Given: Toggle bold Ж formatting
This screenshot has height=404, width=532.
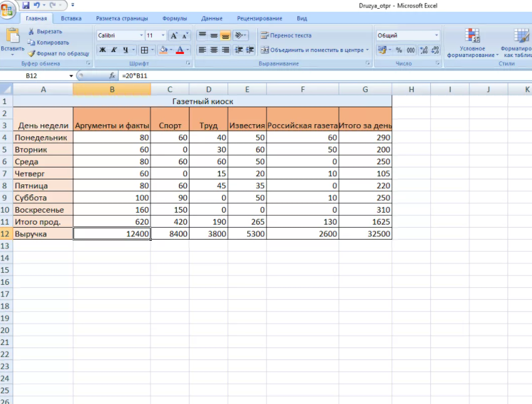Looking at the screenshot, I should 102,50.
